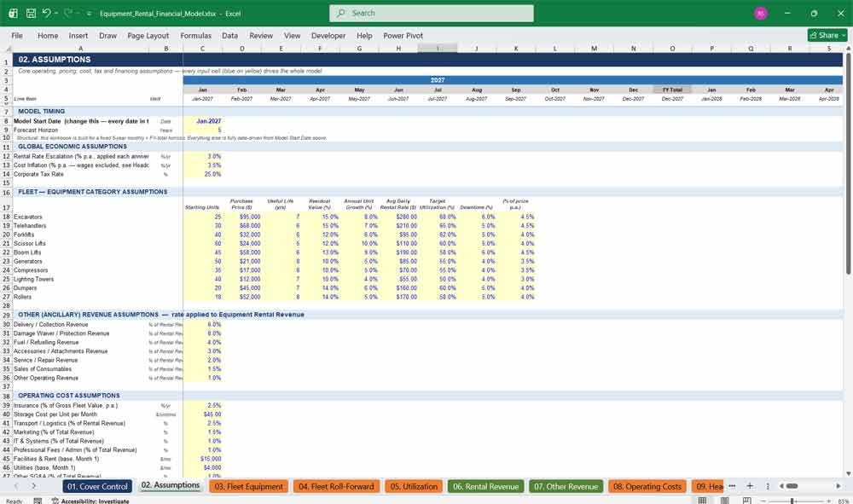Click the FY Total column header cell
Image resolution: width=853 pixels, height=504 pixels.
click(x=672, y=90)
